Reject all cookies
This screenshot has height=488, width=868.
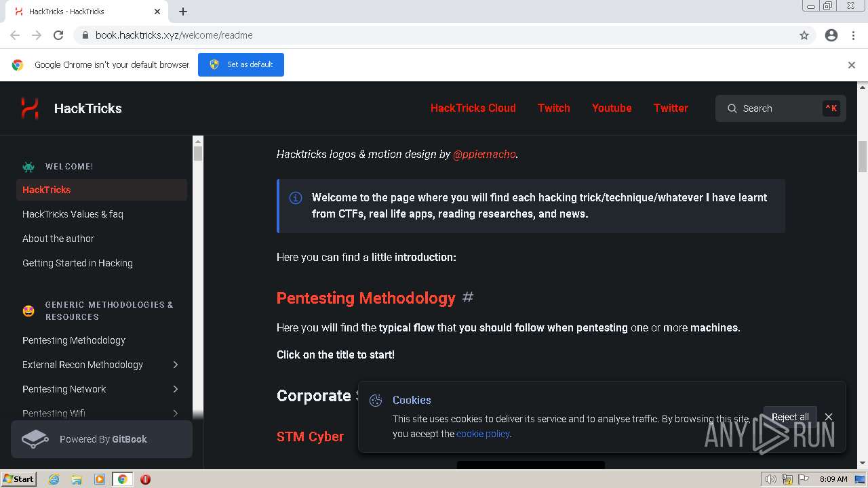[x=790, y=417]
